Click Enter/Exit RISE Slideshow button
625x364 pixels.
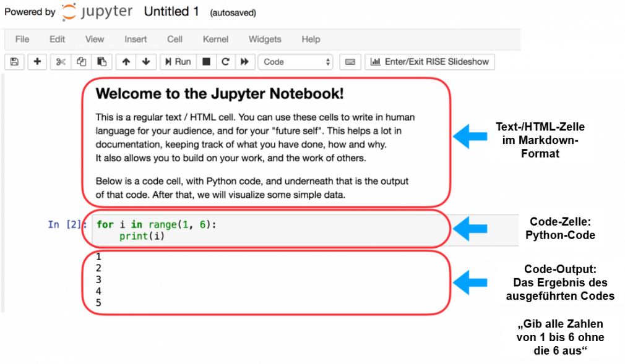point(429,62)
